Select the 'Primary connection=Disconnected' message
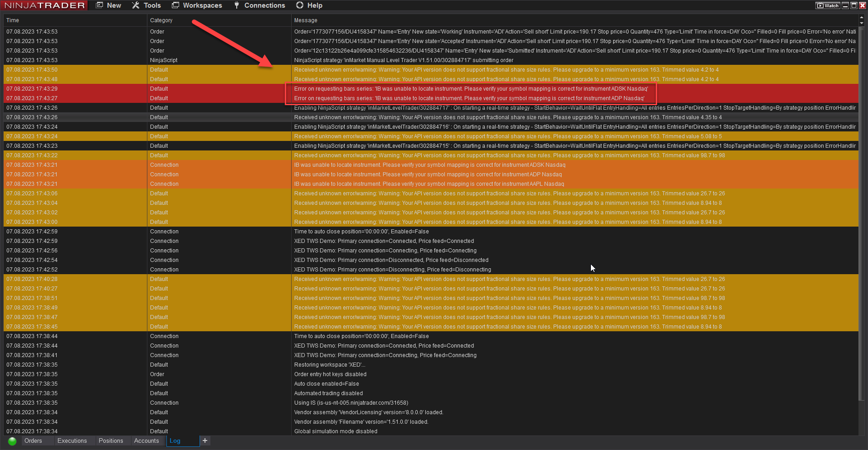This screenshot has width=868, height=450. tap(391, 260)
